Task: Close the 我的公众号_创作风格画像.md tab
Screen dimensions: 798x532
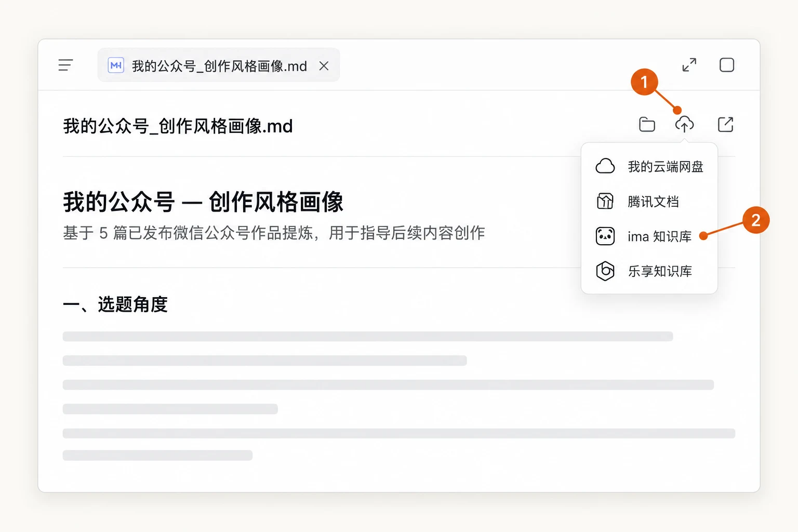Action: (324, 65)
